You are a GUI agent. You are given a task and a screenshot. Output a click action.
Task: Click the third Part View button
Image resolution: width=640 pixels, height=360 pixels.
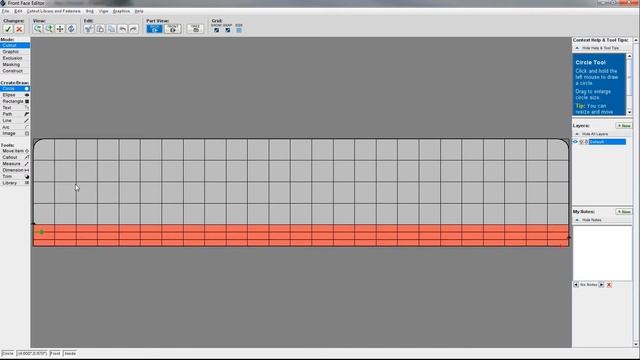pos(195,29)
